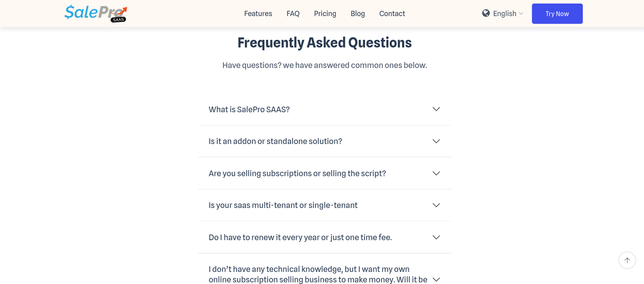Navigate to the Pricing section
This screenshot has height=284, width=644.
click(x=325, y=14)
